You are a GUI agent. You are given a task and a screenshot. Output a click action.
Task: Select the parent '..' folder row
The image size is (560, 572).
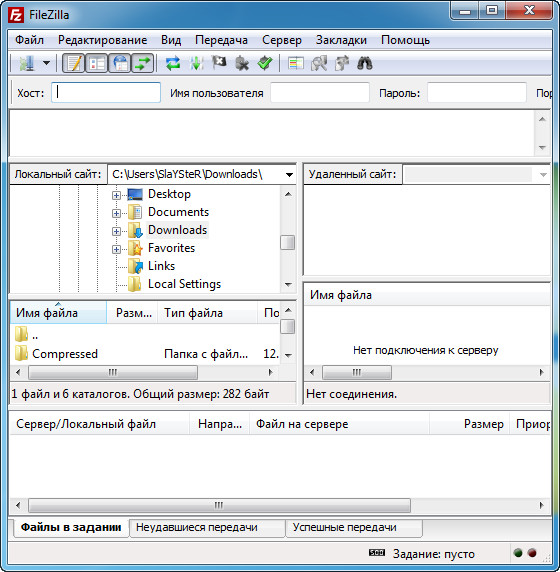(x=144, y=335)
